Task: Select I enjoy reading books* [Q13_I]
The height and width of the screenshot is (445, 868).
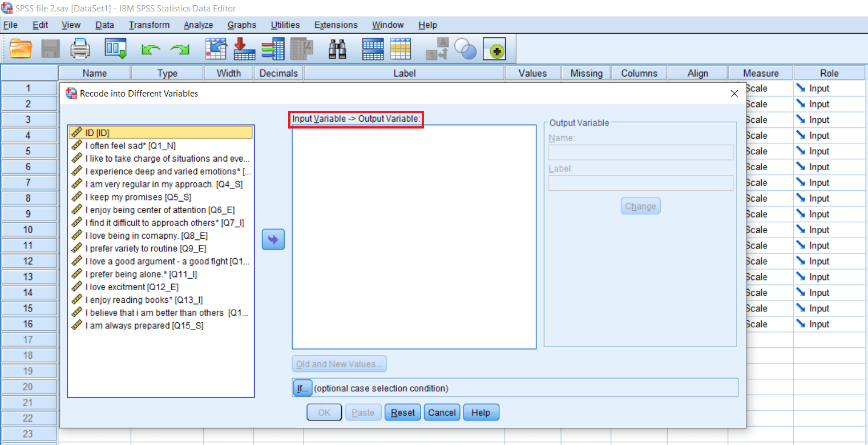Action: (161, 300)
